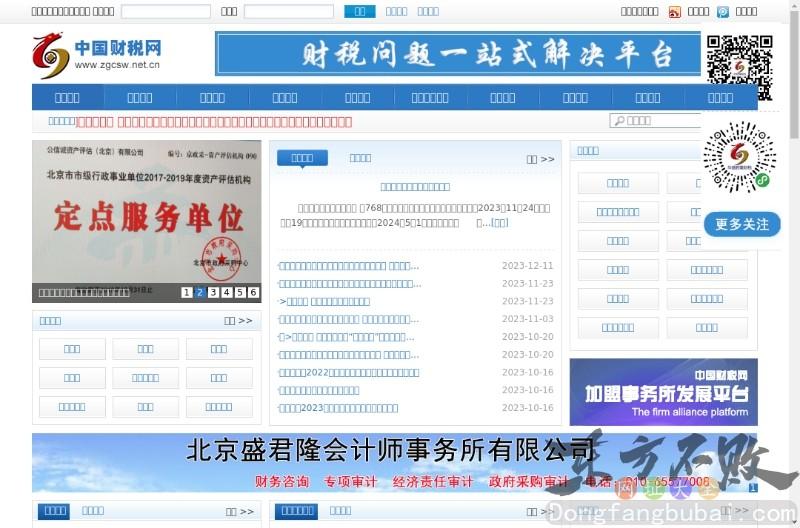800x528 pixels.
Task: Focus the first input field in top bar
Action: click(x=166, y=11)
